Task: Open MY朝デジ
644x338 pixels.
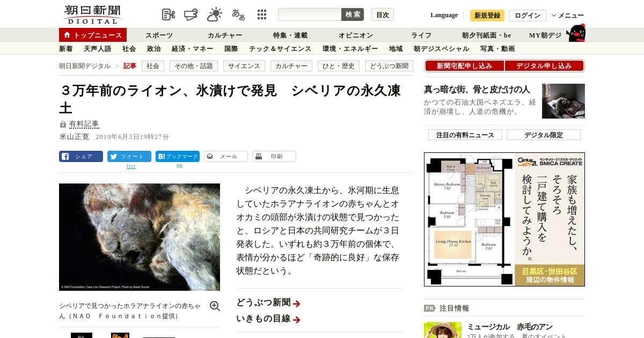Action: click(545, 35)
